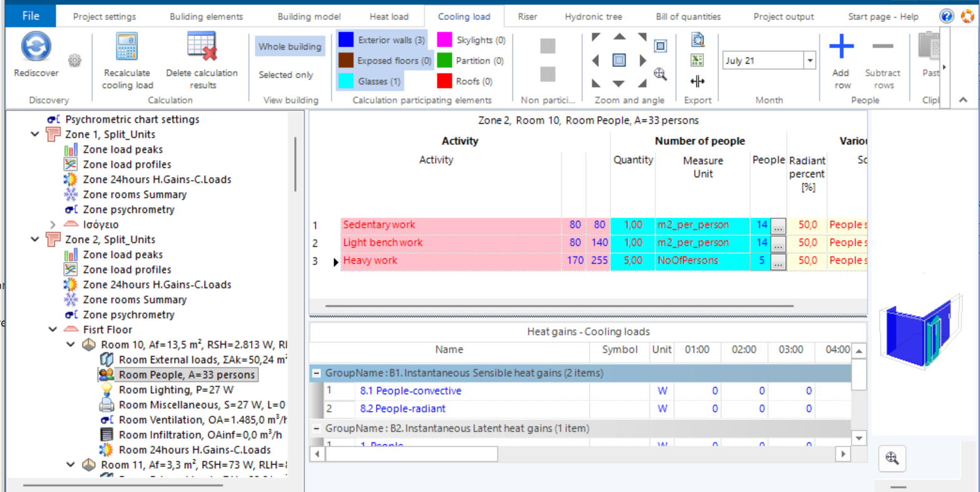Open help question mark icon
The width and height of the screenshot is (980, 492).
(x=947, y=16)
